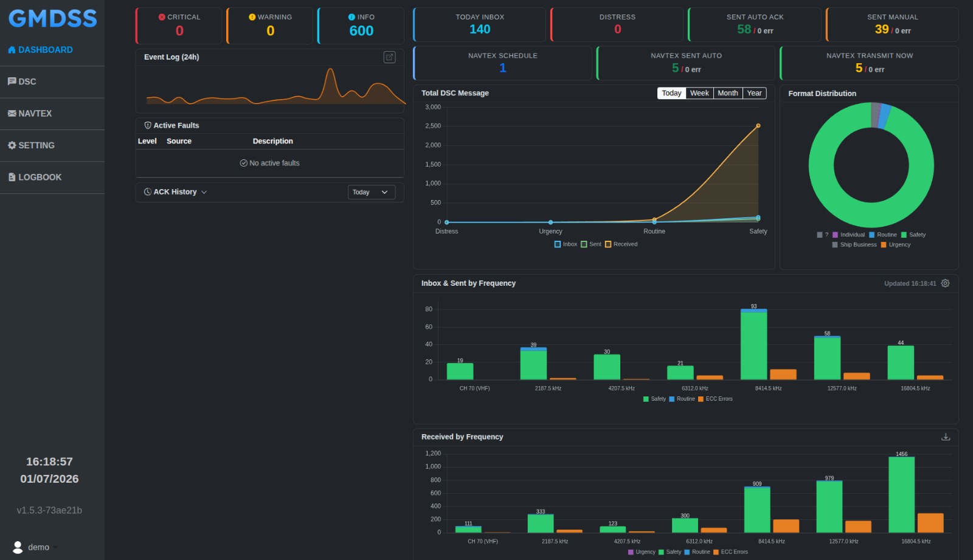Click the blue Routine segment of the donut chart
973x560 pixels.
[x=885, y=116]
